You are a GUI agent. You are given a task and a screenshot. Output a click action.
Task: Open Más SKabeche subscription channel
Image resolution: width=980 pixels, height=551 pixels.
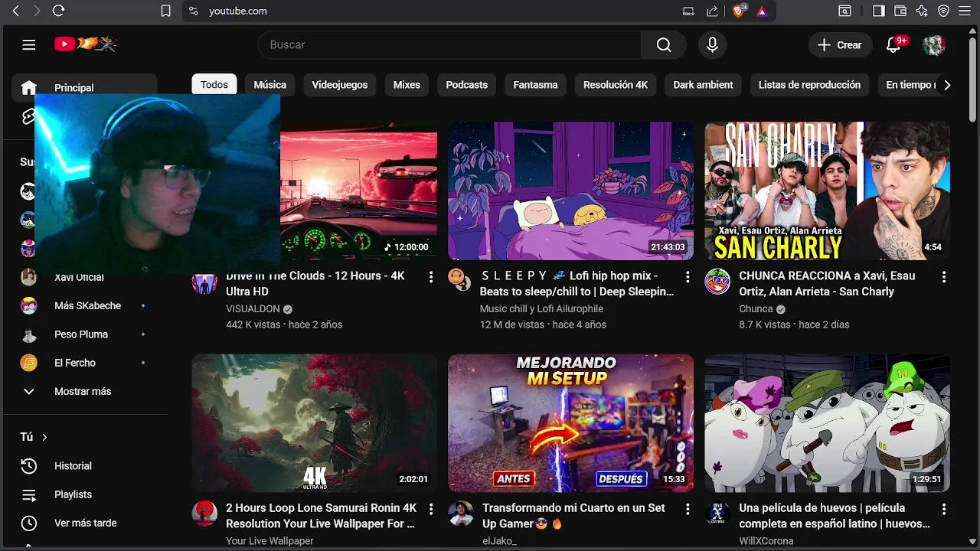pyautogui.click(x=84, y=306)
